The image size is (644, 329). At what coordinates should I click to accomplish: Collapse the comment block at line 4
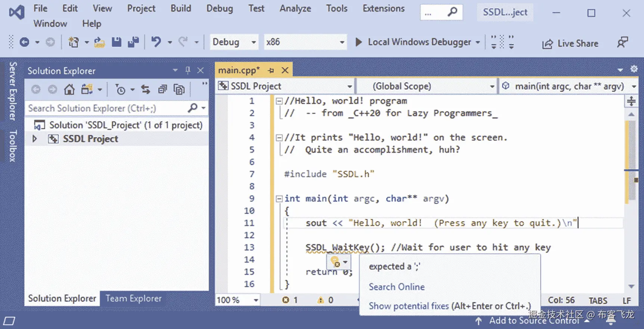tap(279, 138)
